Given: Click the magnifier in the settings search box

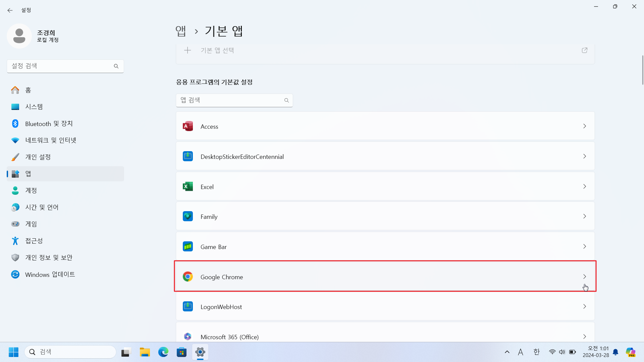Looking at the screenshot, I should click(x=116, y=66).
